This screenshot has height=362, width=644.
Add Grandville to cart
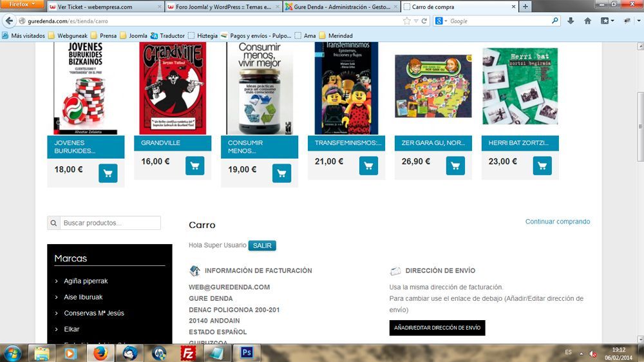194,166
